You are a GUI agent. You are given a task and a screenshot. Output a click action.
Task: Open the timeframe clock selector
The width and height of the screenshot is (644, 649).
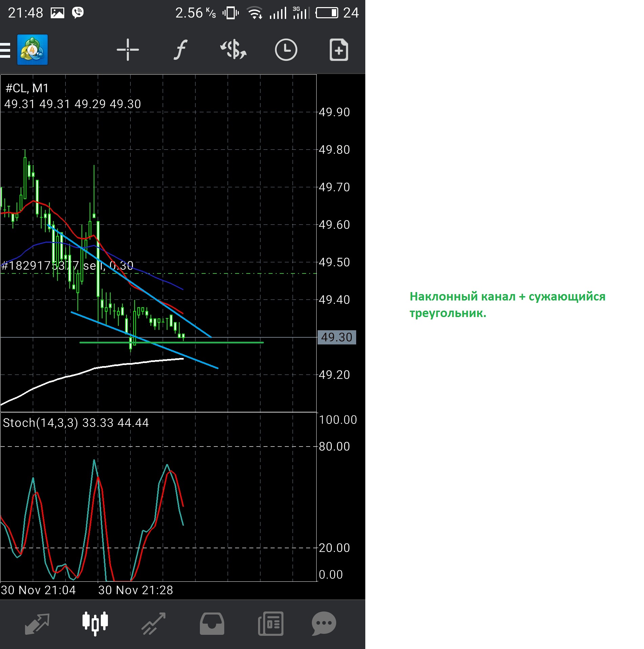tap(286, 50)
